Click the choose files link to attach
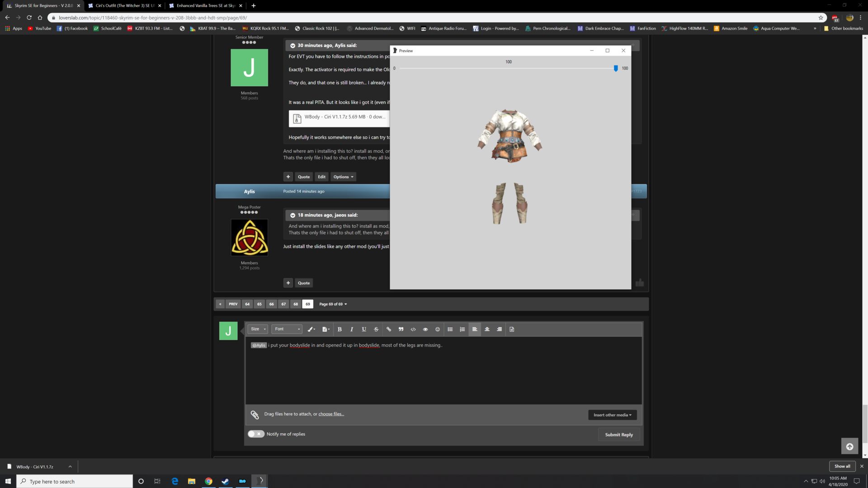This screenshot has width=868, height=488. tap(331, 414)
